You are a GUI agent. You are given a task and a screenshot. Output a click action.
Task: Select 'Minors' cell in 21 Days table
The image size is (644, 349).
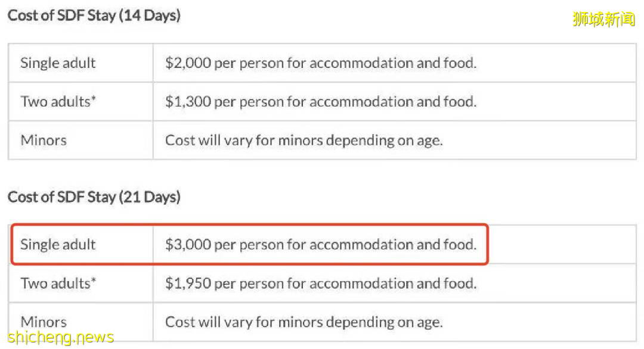[x=44, y=322]
